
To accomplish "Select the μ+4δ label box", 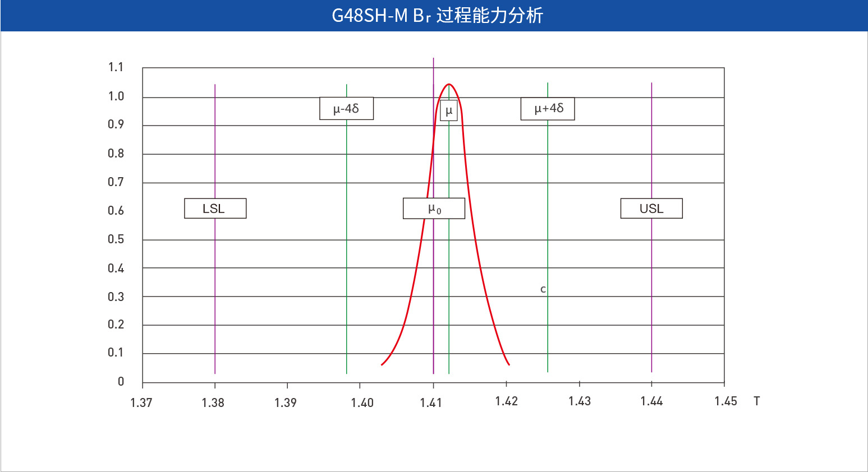I will pyautogui.click(x=547, y=109).
